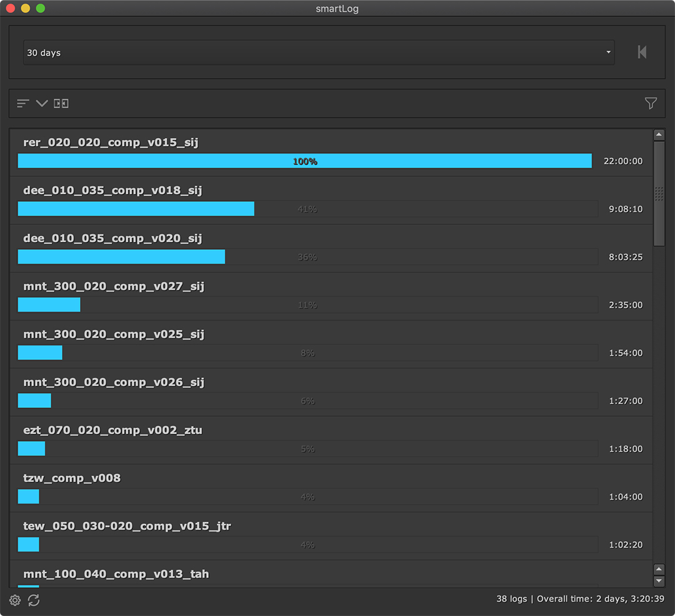Image resolution: width=675 pixels, height=616 pixels.
Task: Select the tew_050_030-020_comp_v015_jtr entry
Action: [127, 526]
